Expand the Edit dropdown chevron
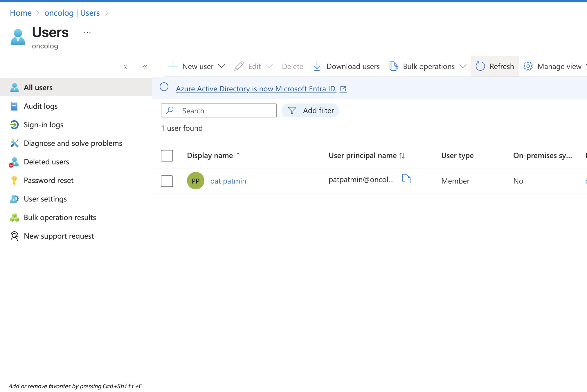 point(269,66)
